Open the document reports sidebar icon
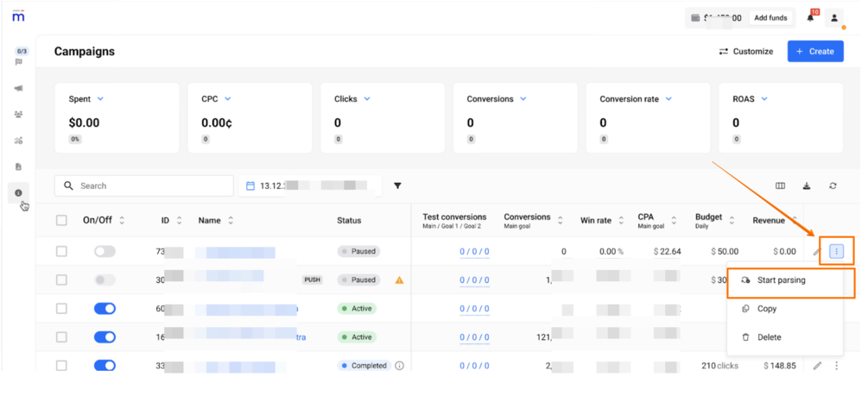The width and height of the screenshot is (868, 396). [19, 167]
